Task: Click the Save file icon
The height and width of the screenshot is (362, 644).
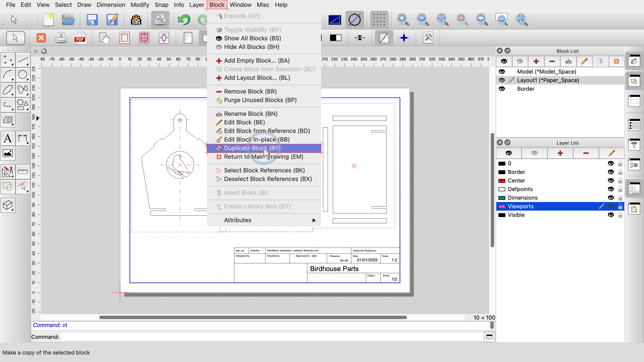Action: [x=92, y=20]
